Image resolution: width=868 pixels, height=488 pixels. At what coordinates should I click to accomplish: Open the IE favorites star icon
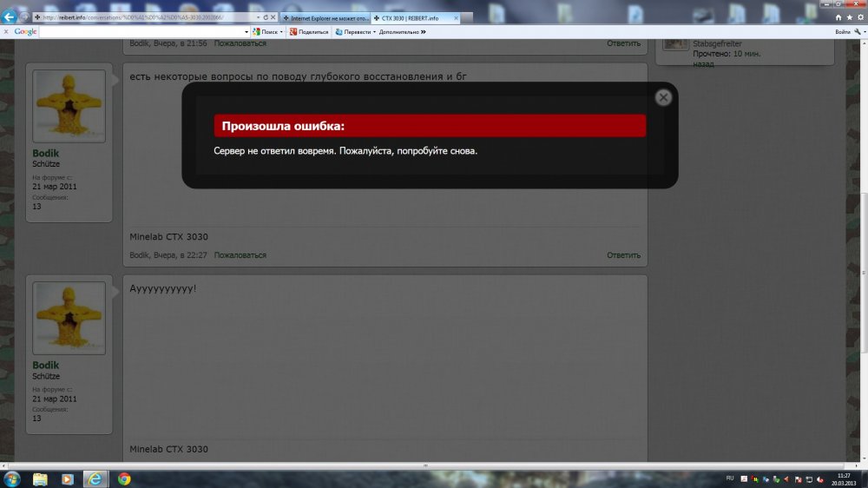849,17
